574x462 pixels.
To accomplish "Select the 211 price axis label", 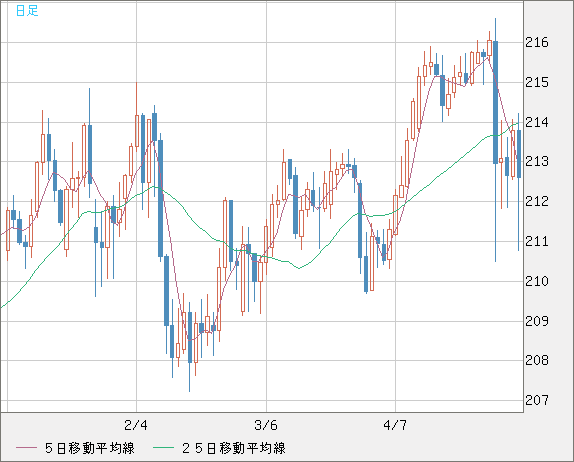I will point(537,241).
